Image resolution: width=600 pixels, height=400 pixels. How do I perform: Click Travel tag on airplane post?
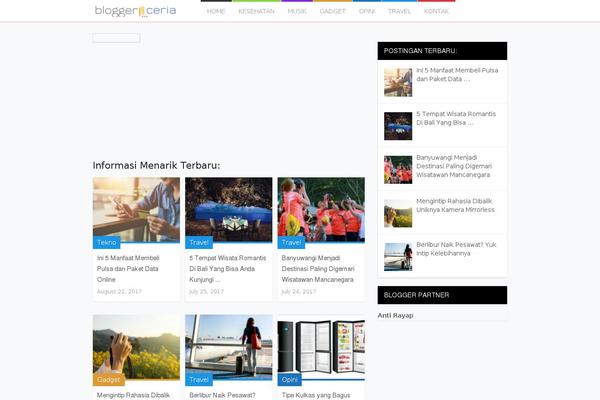coord(199,379)
